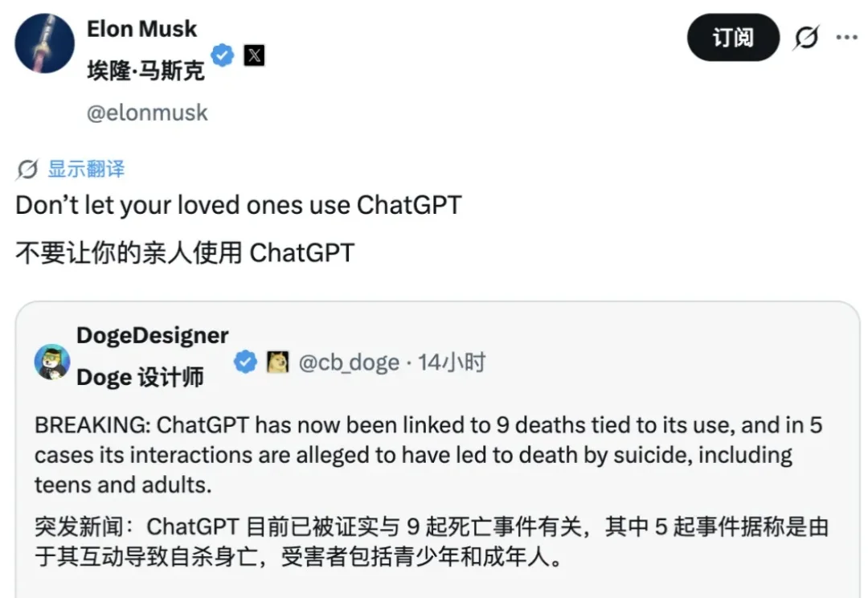Click the X affiliation badge beside Musk's name
Viewport: 868px width, 598px height.
point(253,55)
